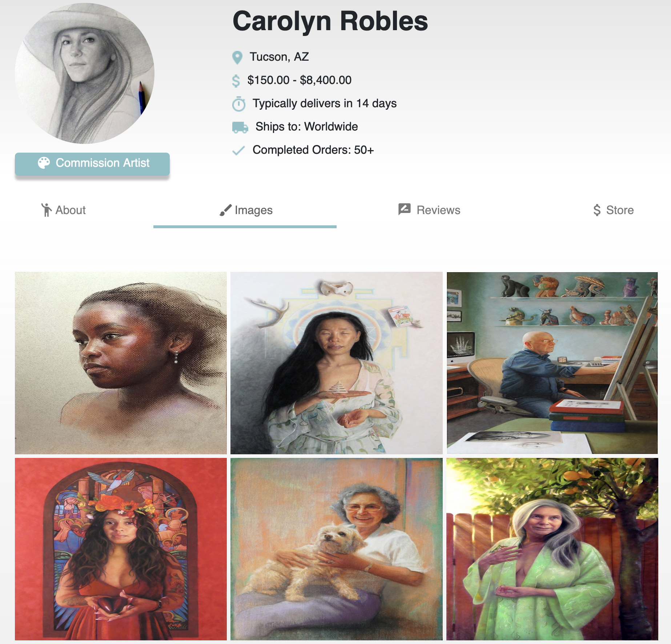Select the Images tab
The width and height of the screenshot is (671, 644).
(x=246, y=210)
